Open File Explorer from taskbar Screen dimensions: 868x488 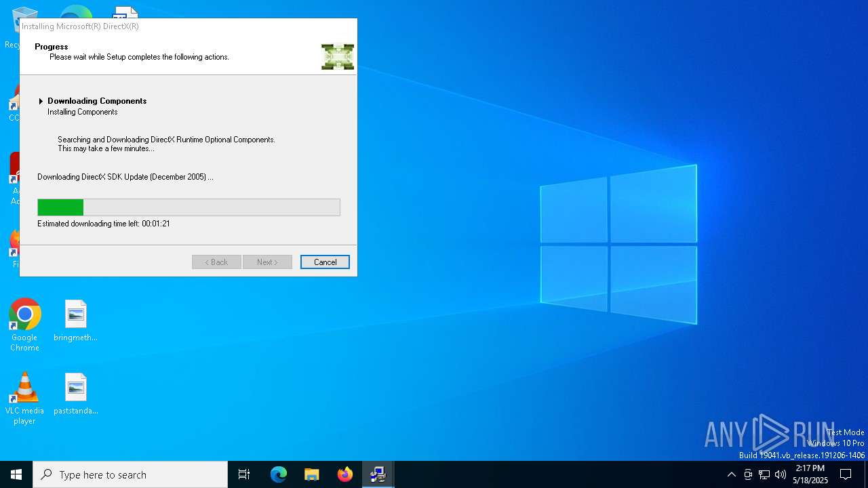click(312, 474)
